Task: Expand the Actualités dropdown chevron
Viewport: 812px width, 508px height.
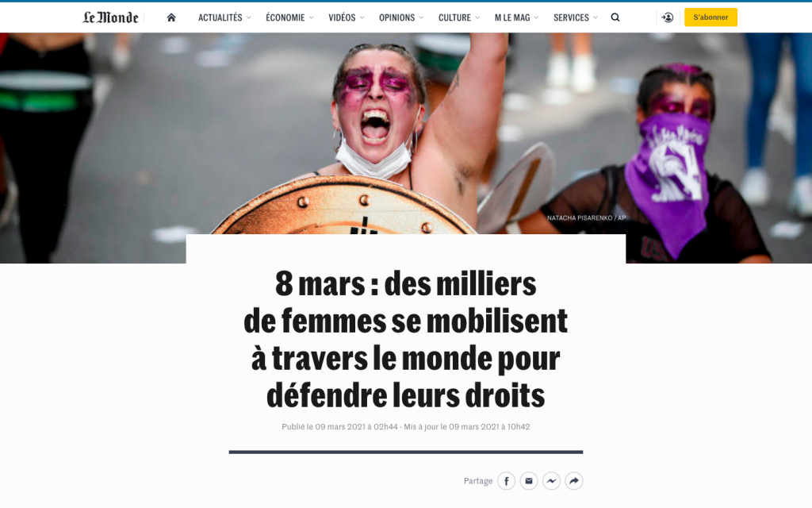Action: click(x=248, y=17)
